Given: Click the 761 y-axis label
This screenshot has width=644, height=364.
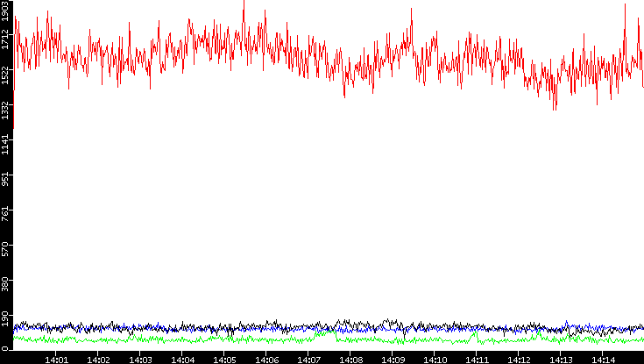Looking at the screenshot, I should pos(5,215).
